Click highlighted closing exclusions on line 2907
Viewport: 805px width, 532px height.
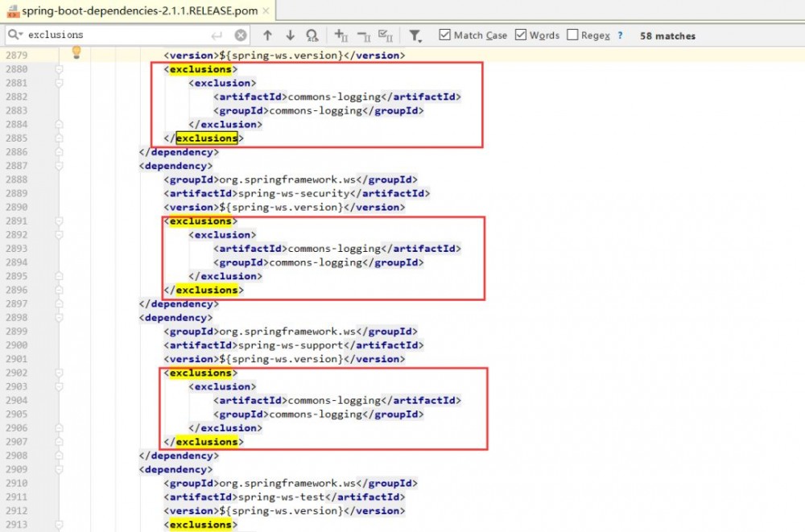[206, 442]
